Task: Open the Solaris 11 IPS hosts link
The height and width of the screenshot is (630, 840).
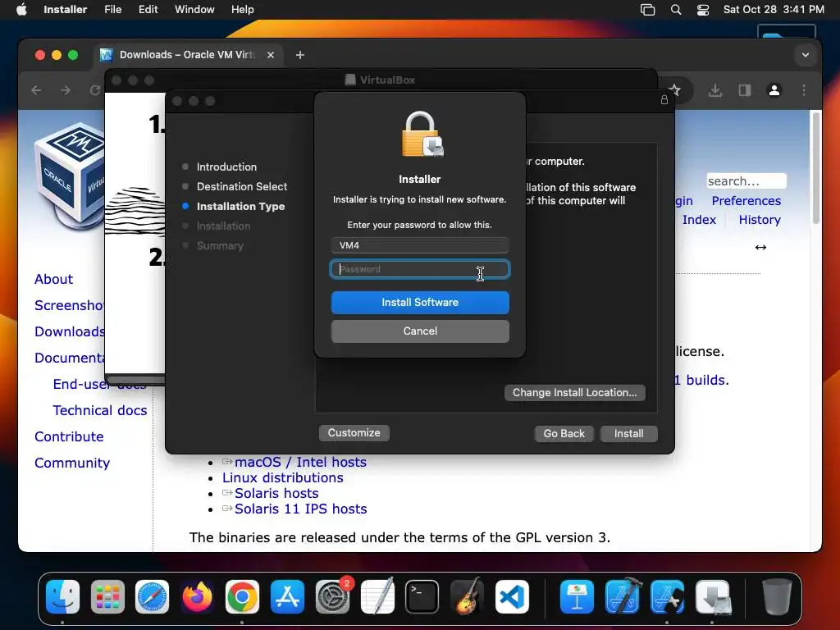Action: coord(300,509)
